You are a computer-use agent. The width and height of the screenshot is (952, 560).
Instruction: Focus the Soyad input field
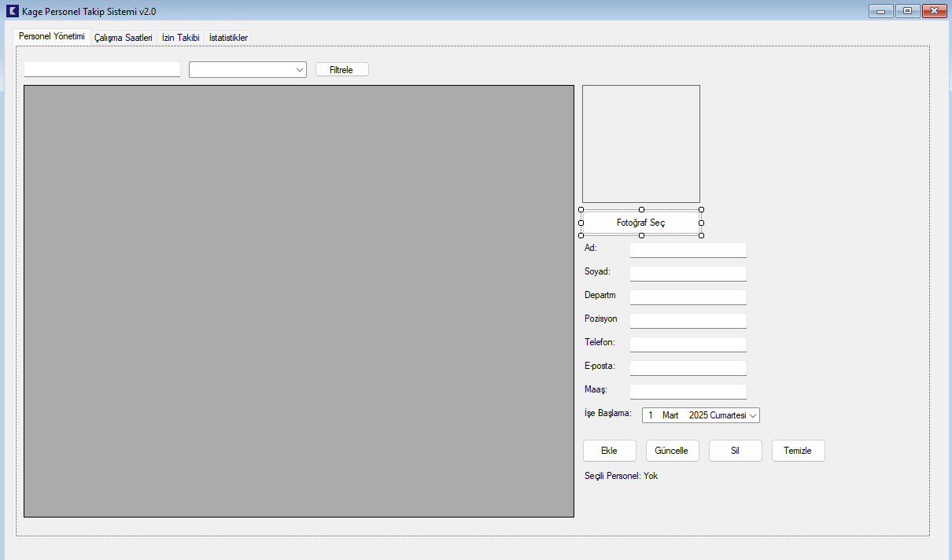click(x=688, y=274)
